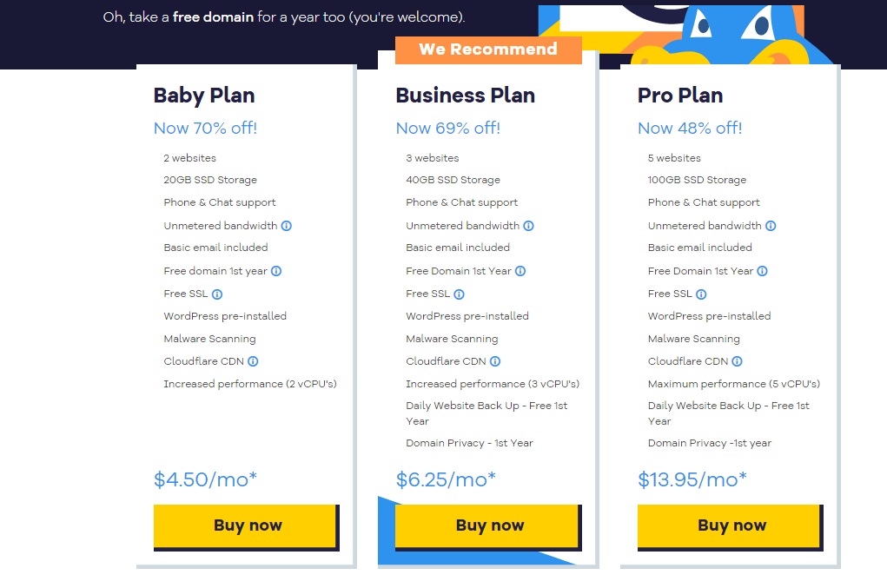Screen dimensions: 887x588
Task: Open info icon for Business Plan Free Domain 1st Year
Action: [x=520, y=271]
